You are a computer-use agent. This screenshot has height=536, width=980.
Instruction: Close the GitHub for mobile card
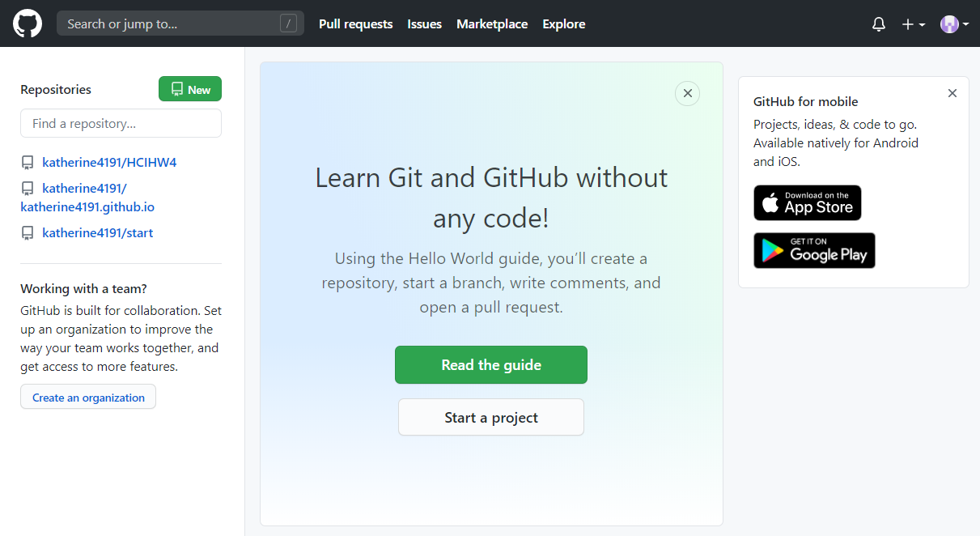tap(952, 93)
